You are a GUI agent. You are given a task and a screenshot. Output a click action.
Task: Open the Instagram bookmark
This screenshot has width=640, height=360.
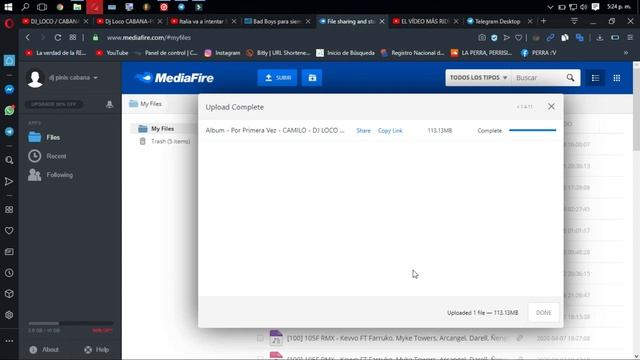click(222, 53)
